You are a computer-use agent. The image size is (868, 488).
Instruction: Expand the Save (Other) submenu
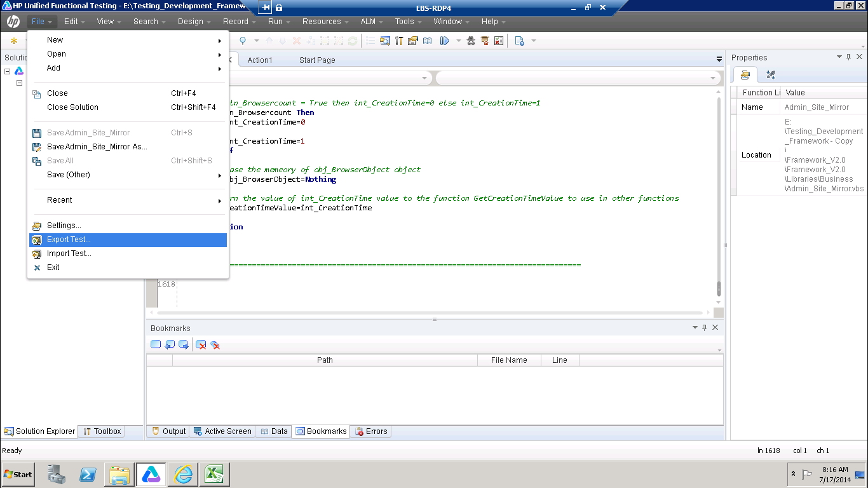pyautogui.click(x=127, y=174)
